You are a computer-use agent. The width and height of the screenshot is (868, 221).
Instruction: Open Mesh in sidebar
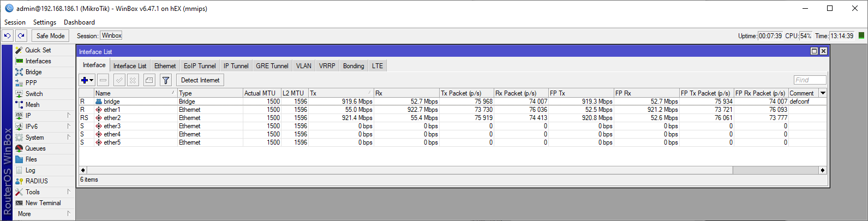pyautogui.click(x=44, y=104)
